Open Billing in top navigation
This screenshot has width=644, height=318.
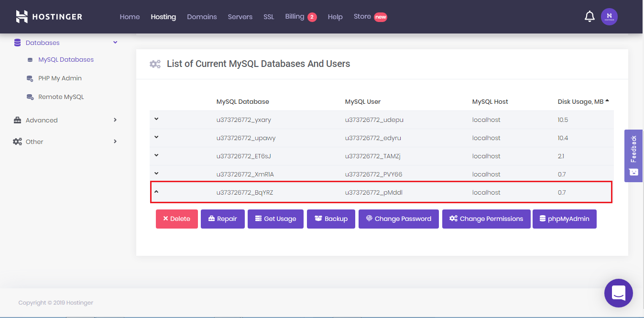[x=295, y=17]
